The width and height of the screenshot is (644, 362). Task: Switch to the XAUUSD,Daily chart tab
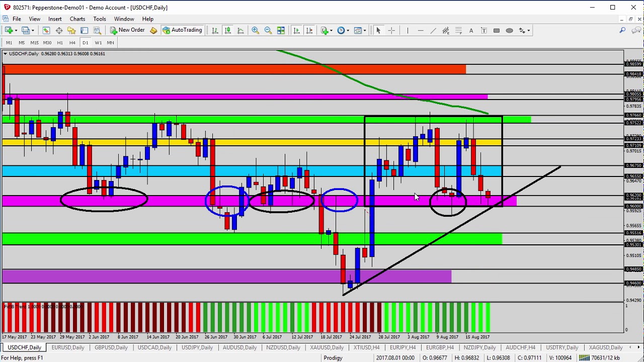(327, 347)
